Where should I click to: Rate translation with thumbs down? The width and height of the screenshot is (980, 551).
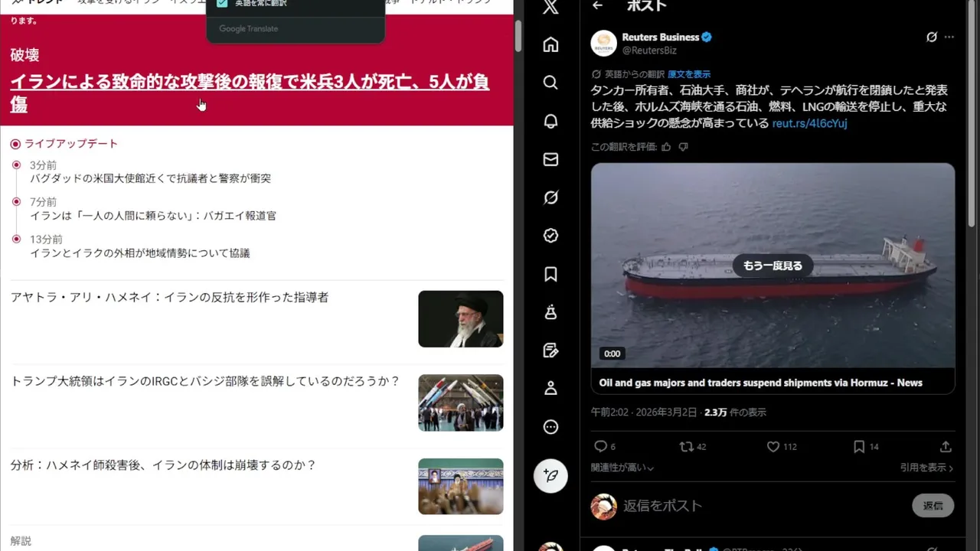tap(683, 147)
